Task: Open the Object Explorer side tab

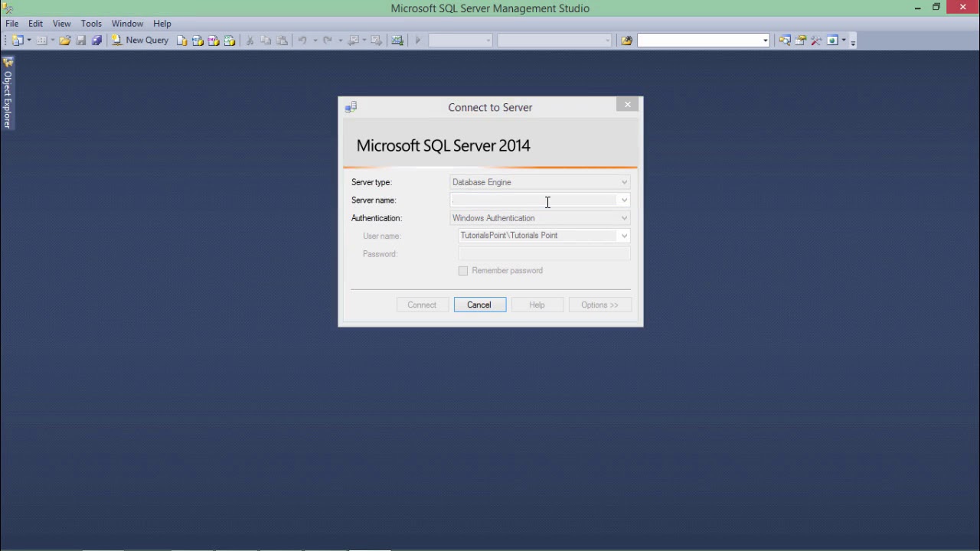Action: coord(8,93)
